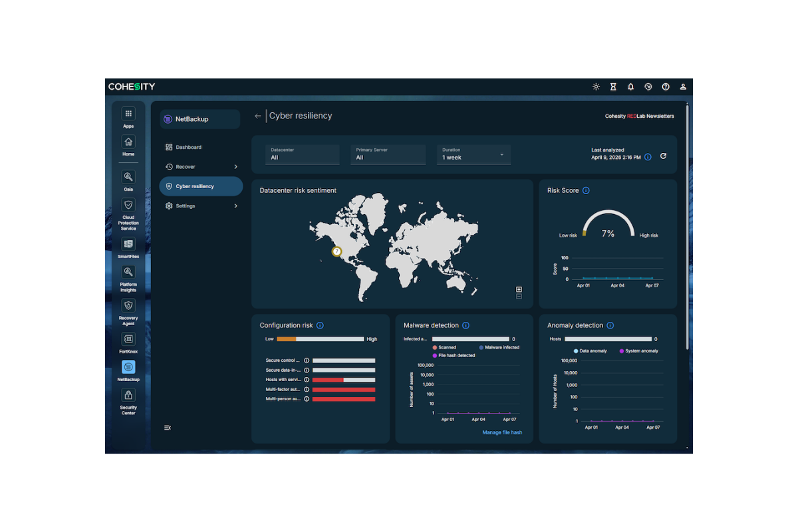Open the Risk Score info icon
Viewport: 798px width, 532px height.
586,190
